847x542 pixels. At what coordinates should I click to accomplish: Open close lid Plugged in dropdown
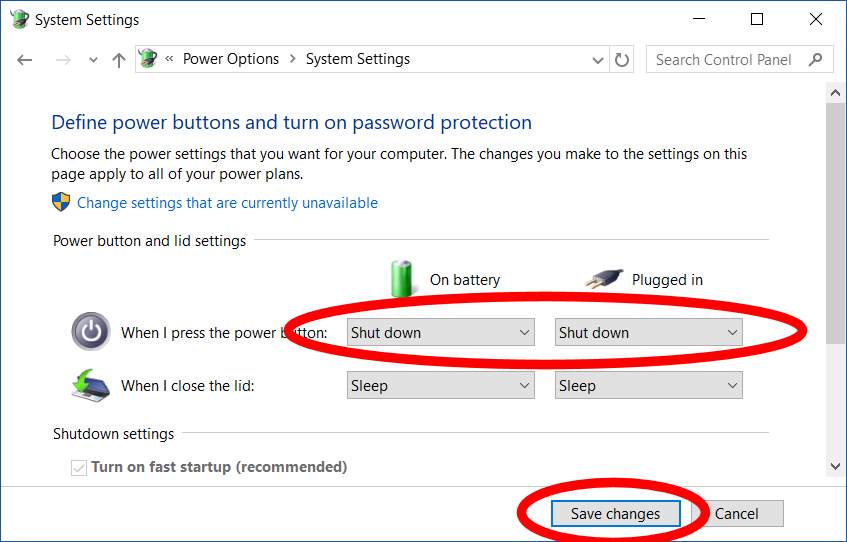[648, 386]
